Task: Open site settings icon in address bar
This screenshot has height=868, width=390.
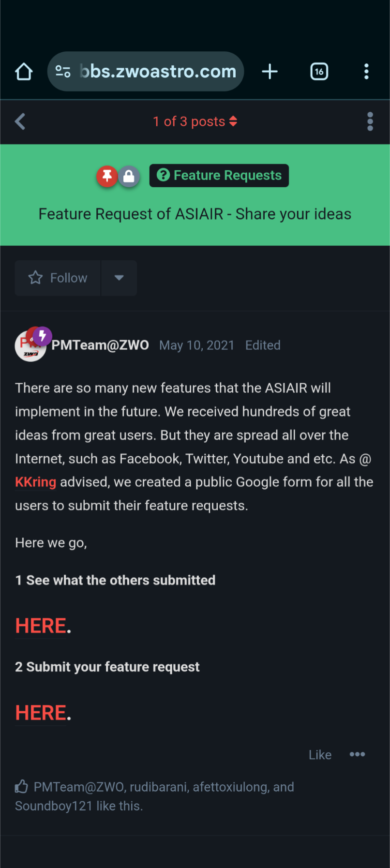Action: (63, 72)
